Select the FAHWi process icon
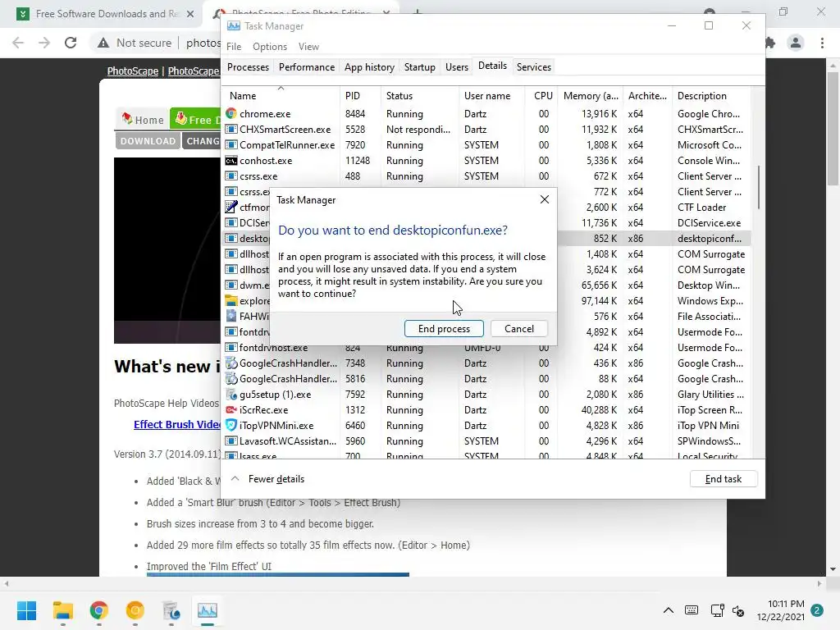This screenshot has width=840, height=630. click(231, 316)
